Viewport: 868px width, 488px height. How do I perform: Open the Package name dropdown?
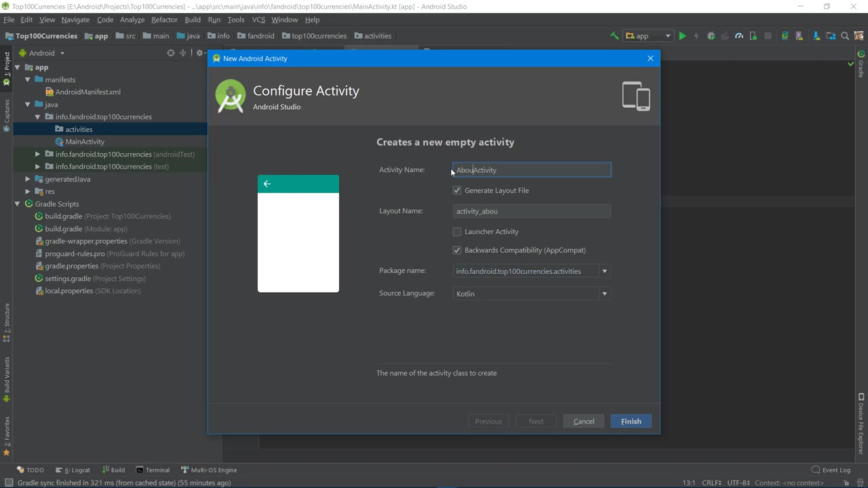(x=604, y=271)
